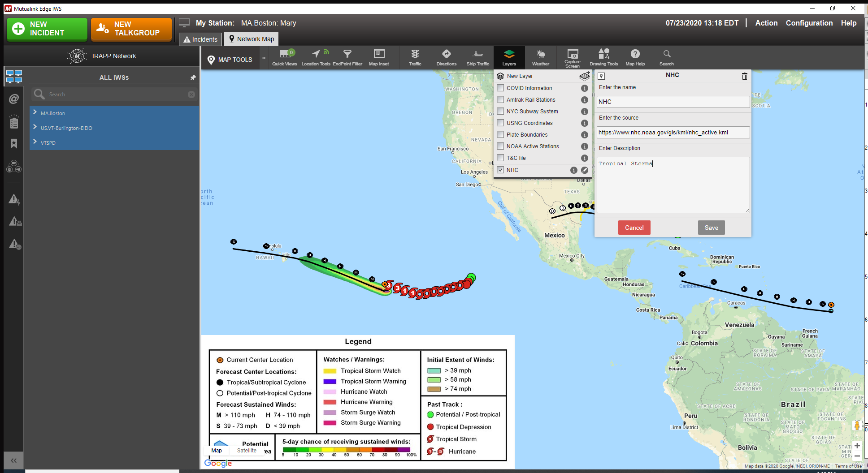Open Google Maps Terms of Use link
The image size is (868, 473).
(x=848, y=466)
